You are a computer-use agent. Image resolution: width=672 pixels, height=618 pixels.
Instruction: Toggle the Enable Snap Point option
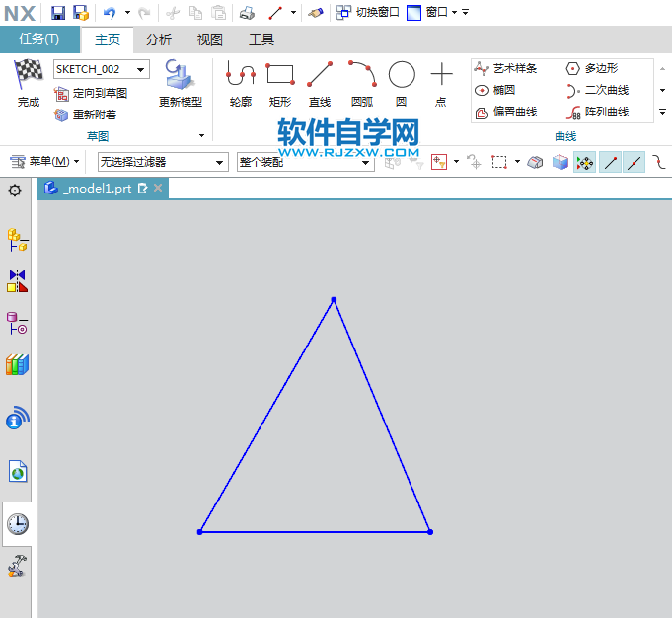[x=585, y=162]
